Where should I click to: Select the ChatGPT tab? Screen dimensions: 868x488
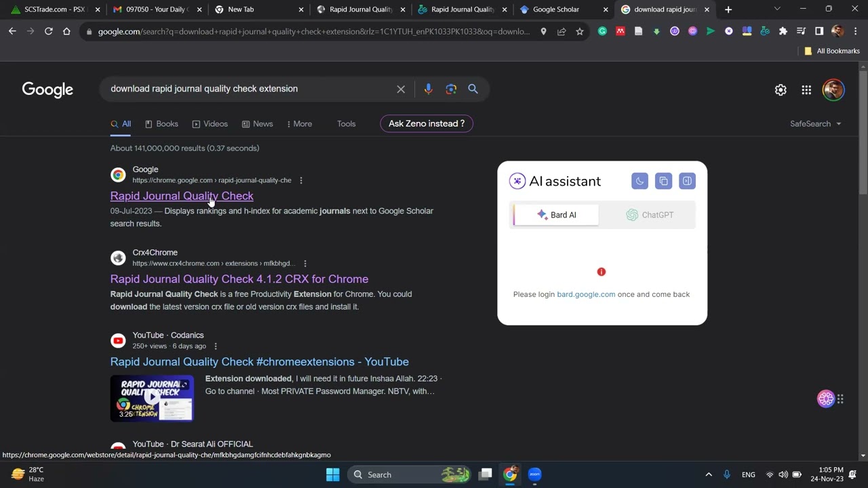649,215
